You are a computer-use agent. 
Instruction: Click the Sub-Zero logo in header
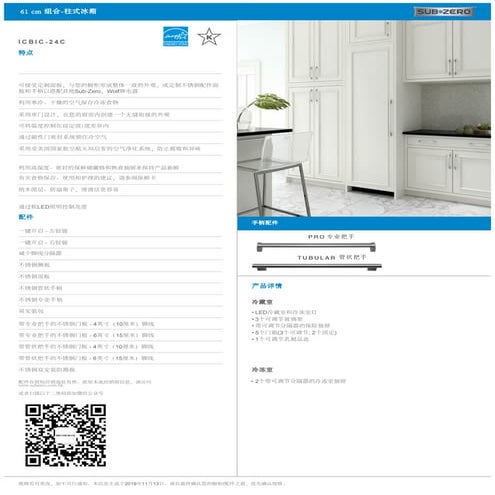(444, 12)
